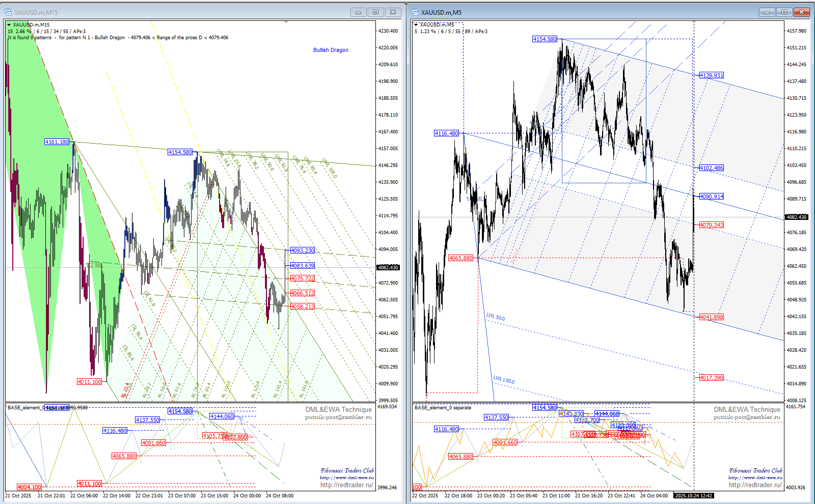815x504 pixels.
Task: Open the redtrader.ru link in M5 chart
Action: click(x=755, y=485)
